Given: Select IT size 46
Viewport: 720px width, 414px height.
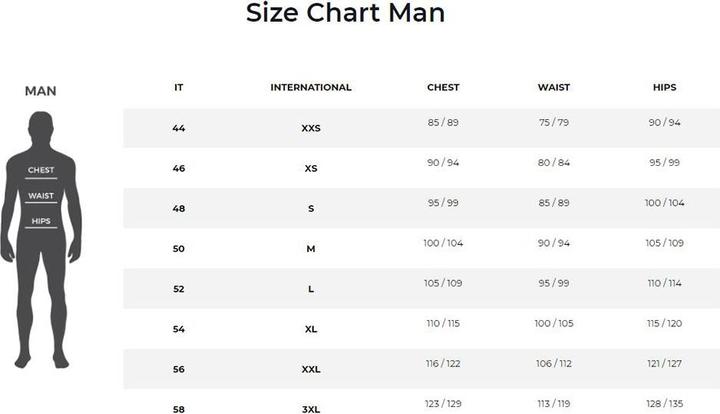Looking at the screenshot, I should [x=179, y=168].
